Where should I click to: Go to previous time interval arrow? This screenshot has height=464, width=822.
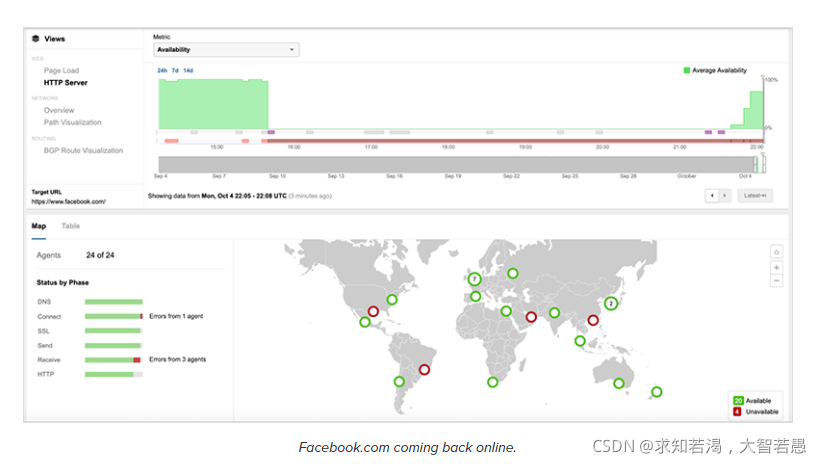712,196
